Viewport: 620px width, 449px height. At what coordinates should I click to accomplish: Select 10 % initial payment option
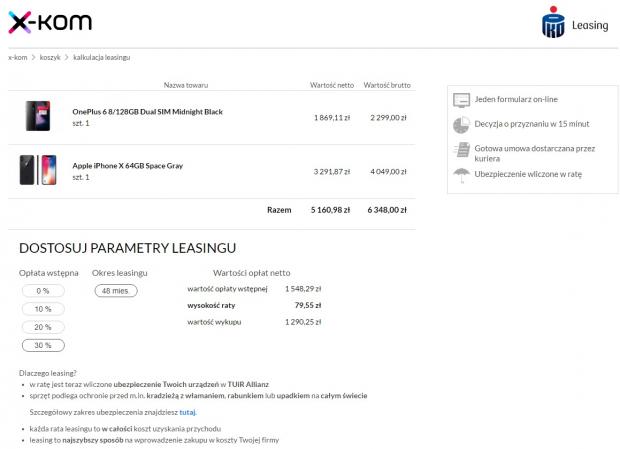pos(43,309)
